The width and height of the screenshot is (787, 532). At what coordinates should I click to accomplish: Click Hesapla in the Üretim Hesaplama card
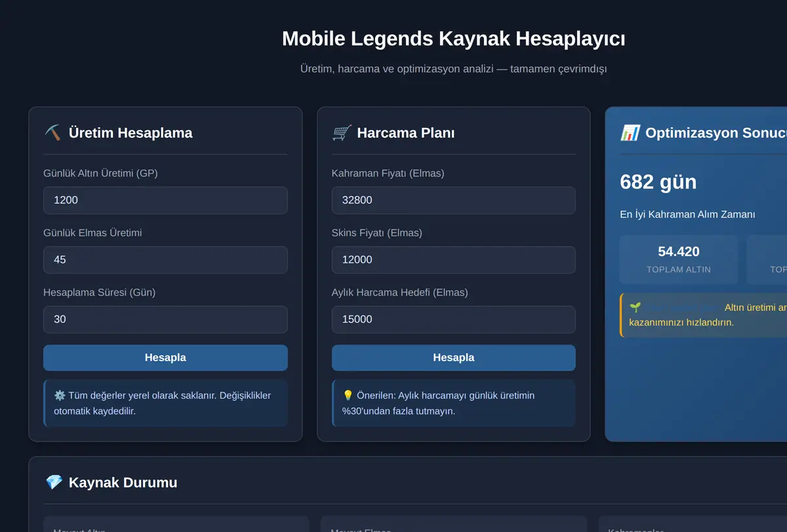165,358
